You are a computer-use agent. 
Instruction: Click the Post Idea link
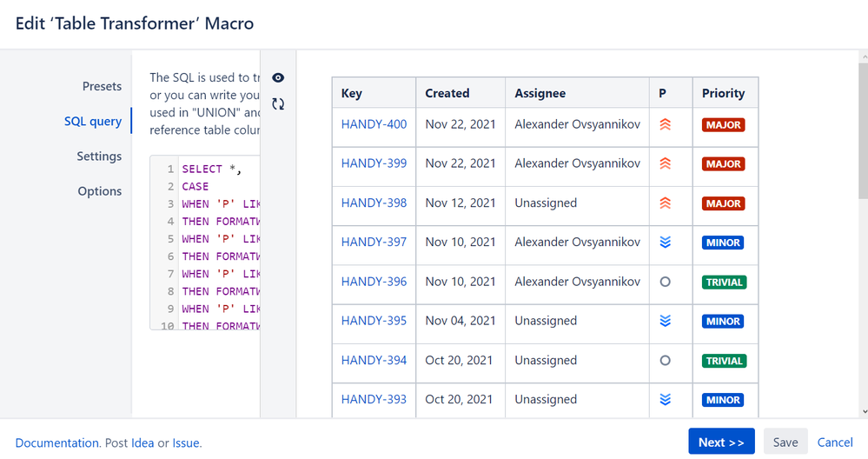pos(142,443)
